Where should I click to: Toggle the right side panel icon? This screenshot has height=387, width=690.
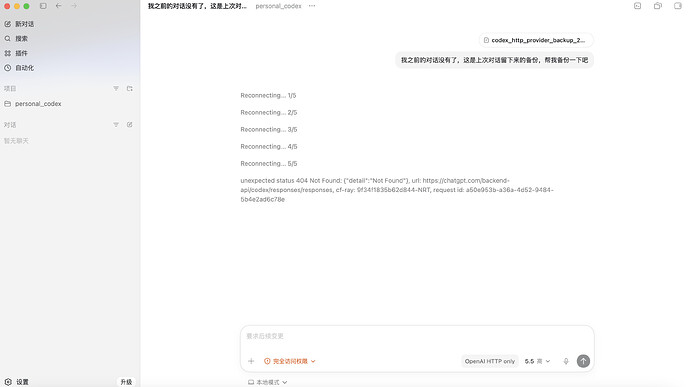tap(678, 6)
